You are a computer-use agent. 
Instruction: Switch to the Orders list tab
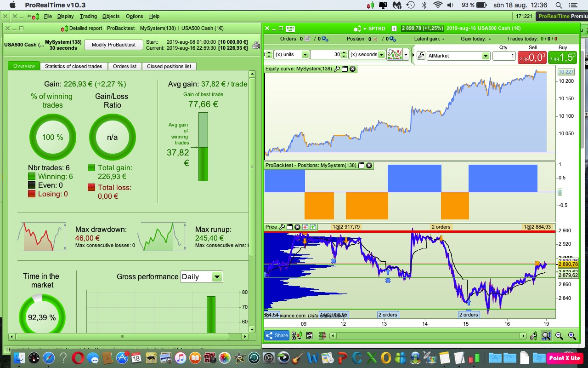pyautogui.click(x=125, y=66)
